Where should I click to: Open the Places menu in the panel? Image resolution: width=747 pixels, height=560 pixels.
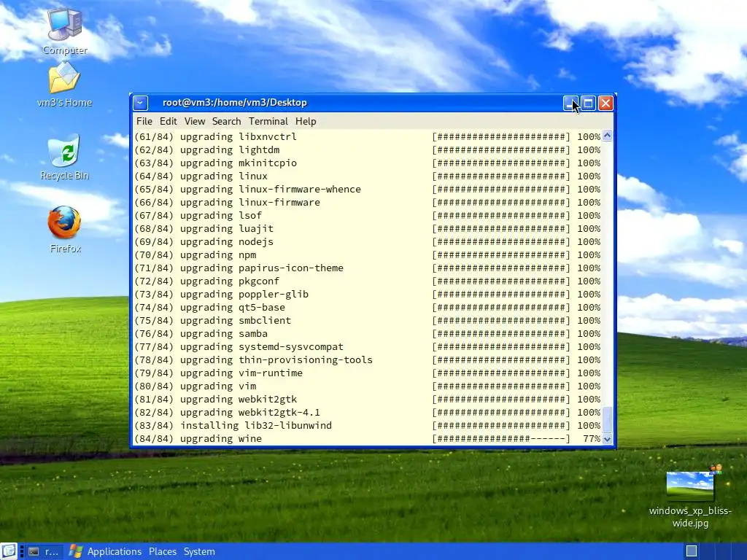coord(163,551)
